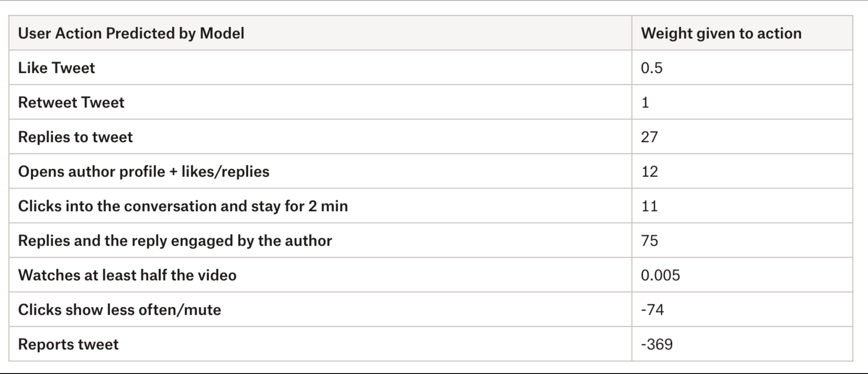Click "Watches at least half the video"
The width and height of the screenshot is (868, 374).
(x=127, y=275)
